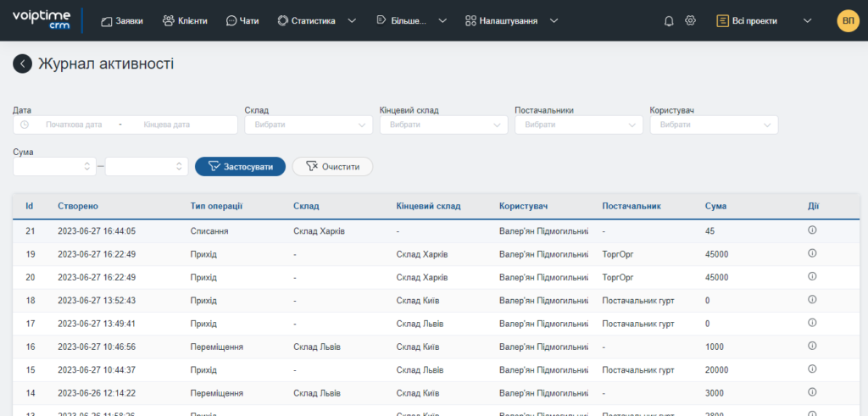Click Переміщення in row 16
Viewport: 868px width, 416px height.
[217, 347]
